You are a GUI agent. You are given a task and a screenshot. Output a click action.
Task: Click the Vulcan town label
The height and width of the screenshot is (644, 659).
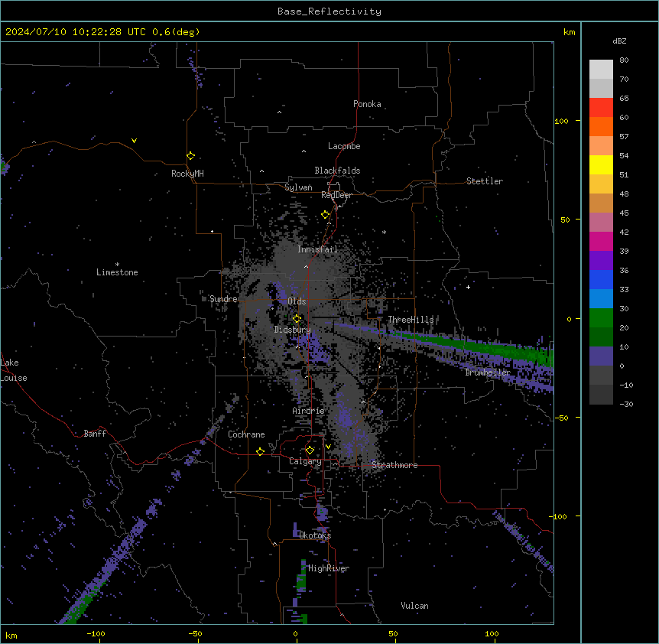tap(414, 606)
